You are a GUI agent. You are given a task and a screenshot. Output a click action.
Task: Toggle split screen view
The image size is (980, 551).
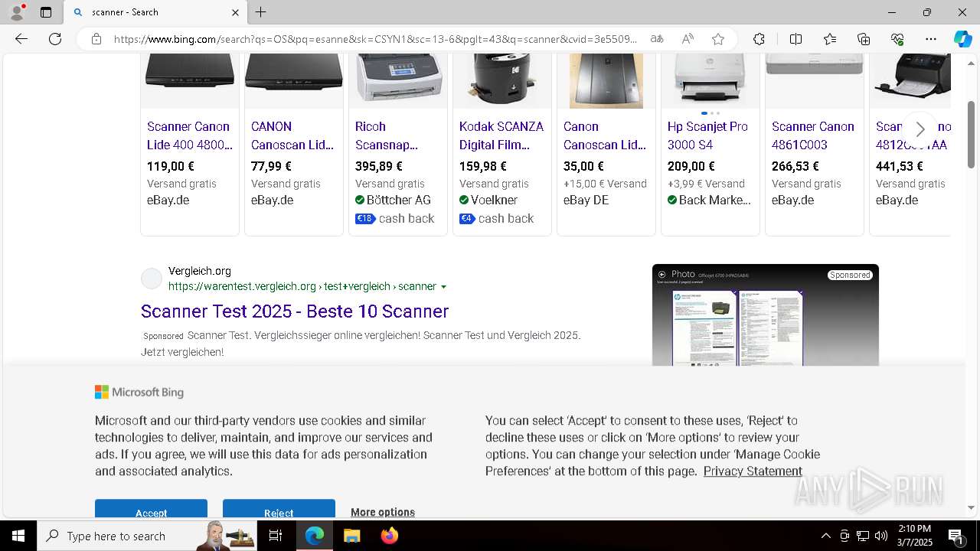795,39
